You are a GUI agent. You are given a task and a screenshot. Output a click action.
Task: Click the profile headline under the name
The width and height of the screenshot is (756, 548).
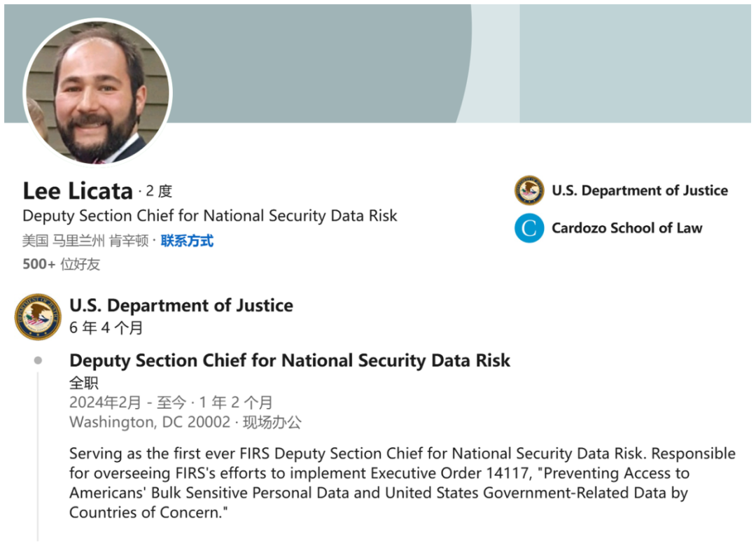pos(210,216)
